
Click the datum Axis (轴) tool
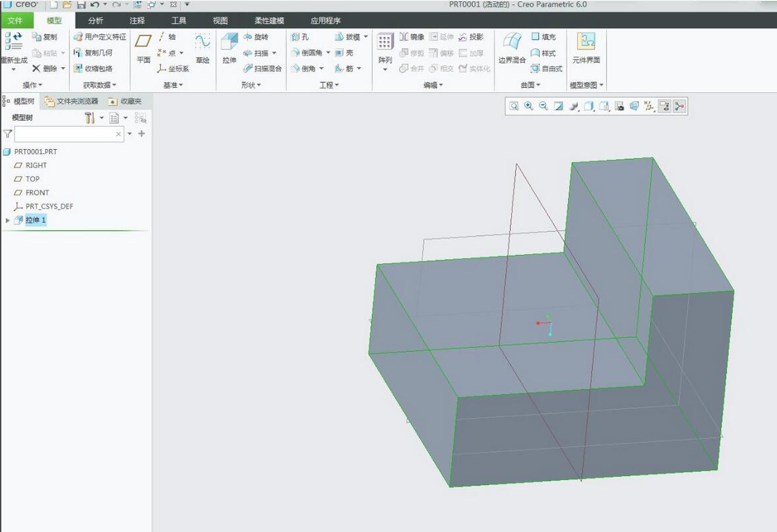tap(167, 37)
